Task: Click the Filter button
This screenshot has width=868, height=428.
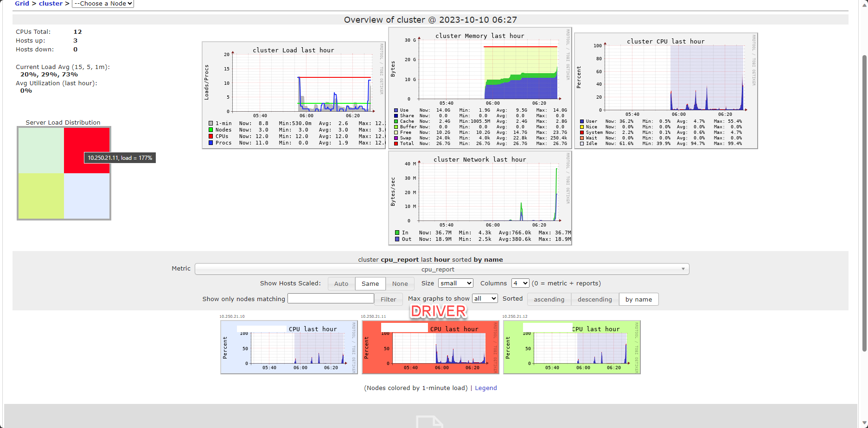Action: click(388, 299)
